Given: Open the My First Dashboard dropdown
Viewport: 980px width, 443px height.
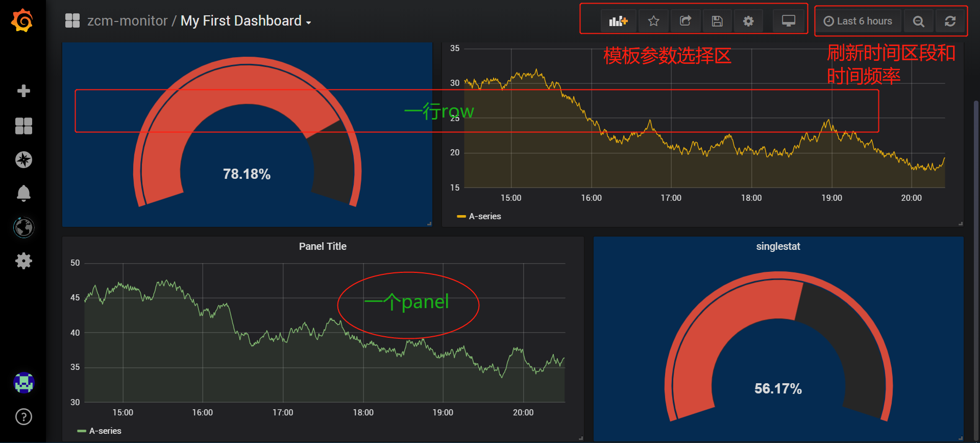Looking at the screenshot, I should click(246, 21).
